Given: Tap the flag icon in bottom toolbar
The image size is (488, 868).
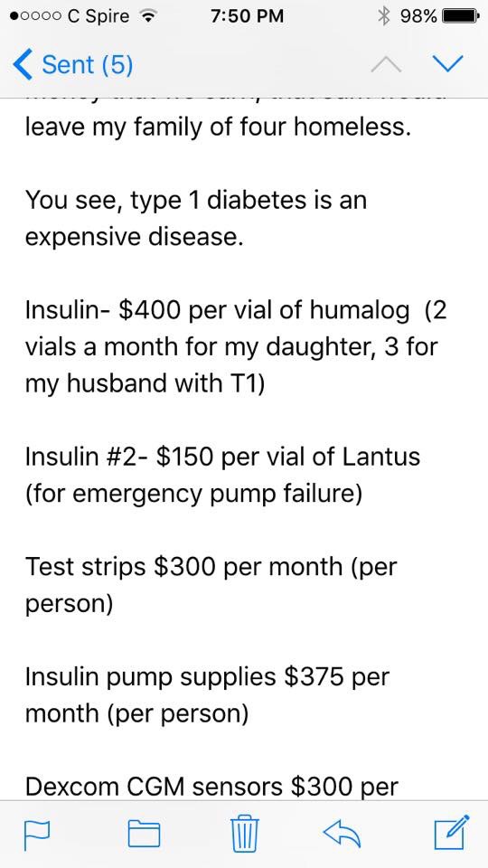Looking at the screenshot, I should [x=37, y=834].
